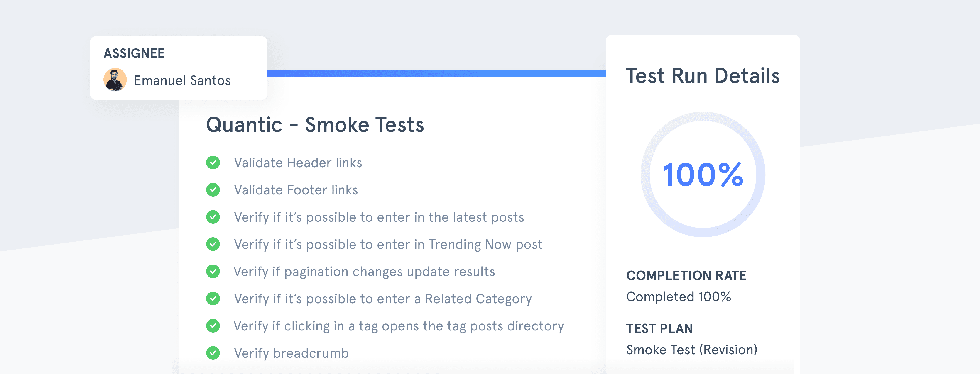Image resolution: width=980 pixels, height=374 pixels.
Task: Click the assignee name Emanuel Santos
Action: coord(182,80)
